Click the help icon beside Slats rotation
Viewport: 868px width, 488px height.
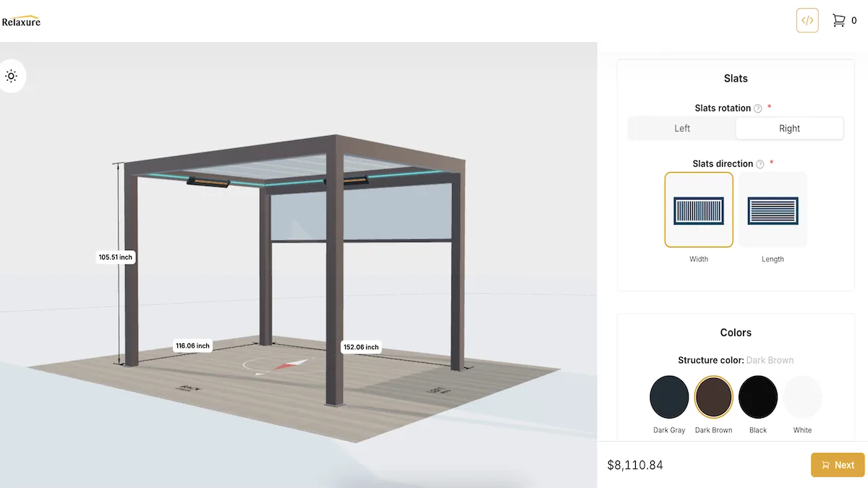tap(758, 108)
